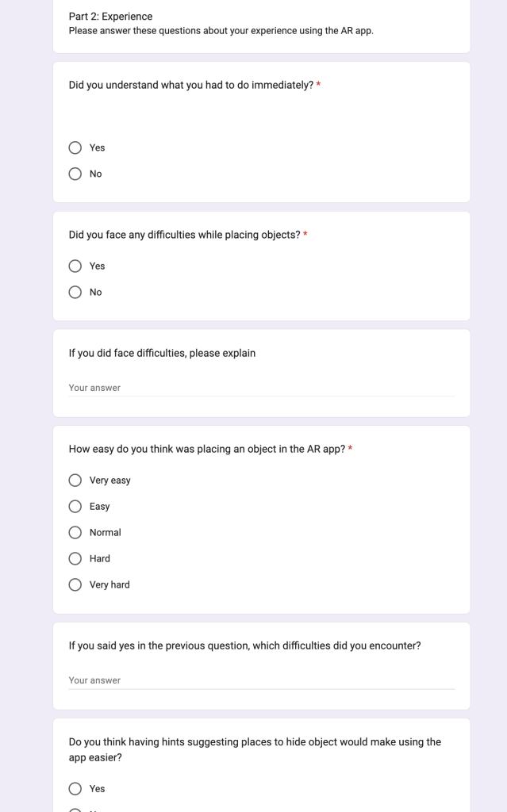The width and height of the screenshot is (507, 812).
Task: Select Yes for understanding immediately question
Action: [75, 147]
